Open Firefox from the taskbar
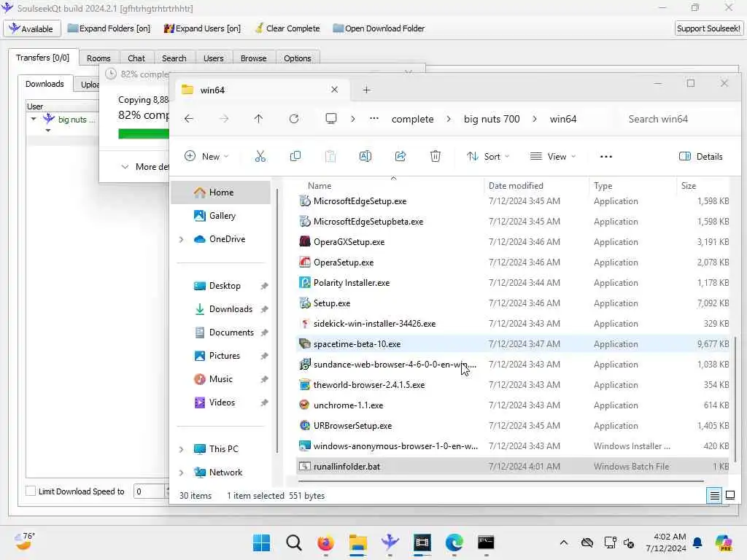Viewport: 747px width, 560px height. point(326,542)
